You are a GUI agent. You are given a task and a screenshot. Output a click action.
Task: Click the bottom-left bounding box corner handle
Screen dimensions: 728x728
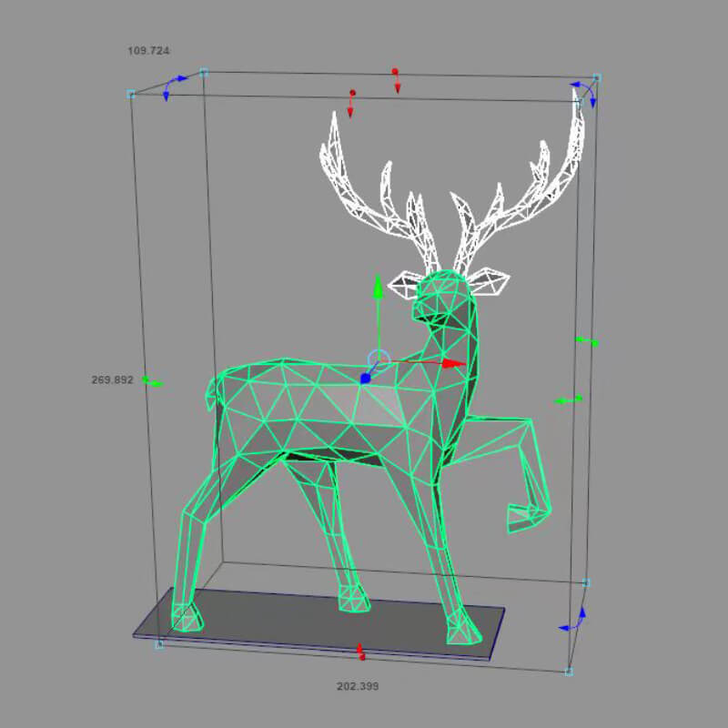coord(159,644)
